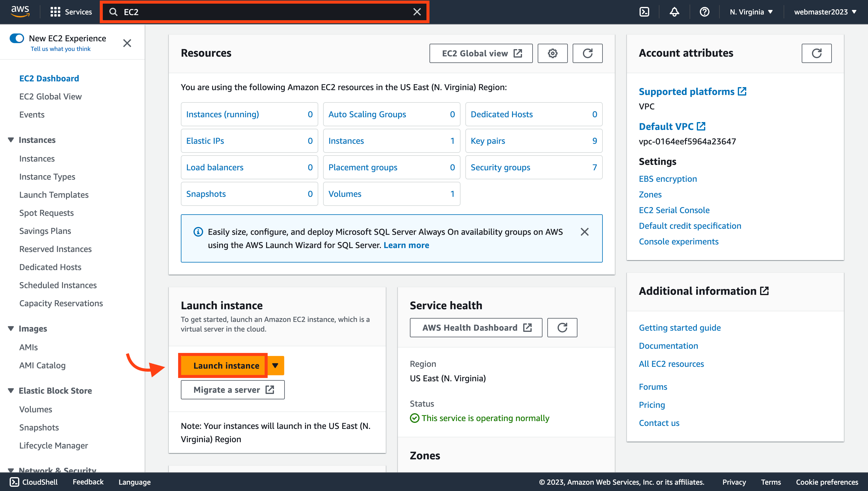
Task: Open Reserved Instances in the sidebar
Action: coord(56,249)
